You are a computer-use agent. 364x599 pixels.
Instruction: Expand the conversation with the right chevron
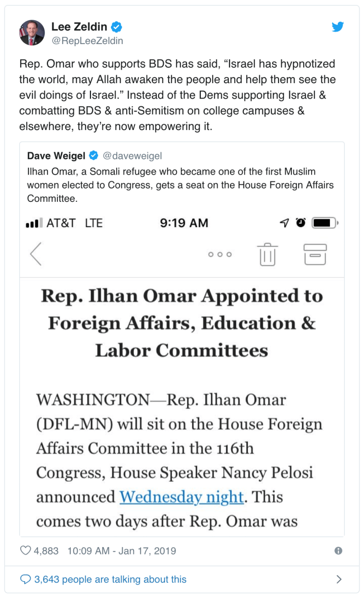pyautogui.click(x=339, y=579)
